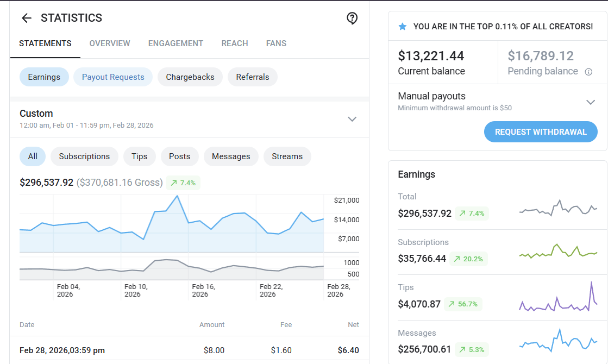Click the $1.60 fee cell
This screenshot has height=364, width=608.
[281, 350]
